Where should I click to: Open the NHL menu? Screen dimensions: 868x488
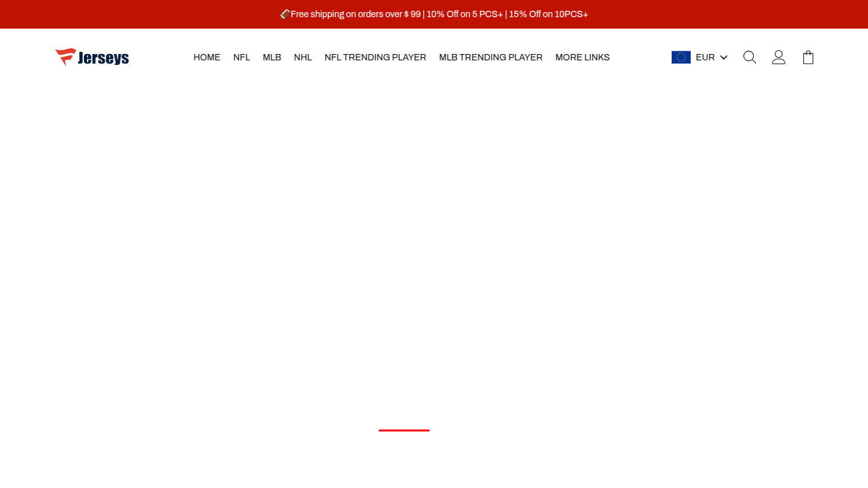pyautogui.click(x=303, y=57)
